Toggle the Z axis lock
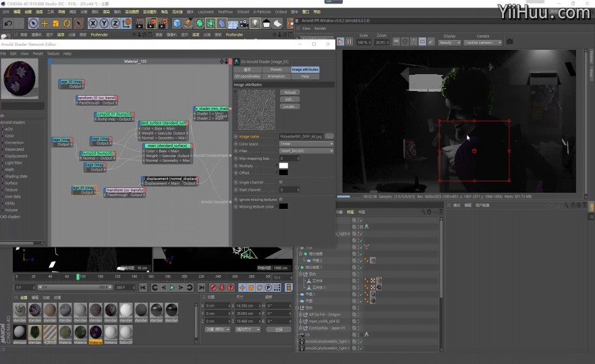 (x=115, y=24)
